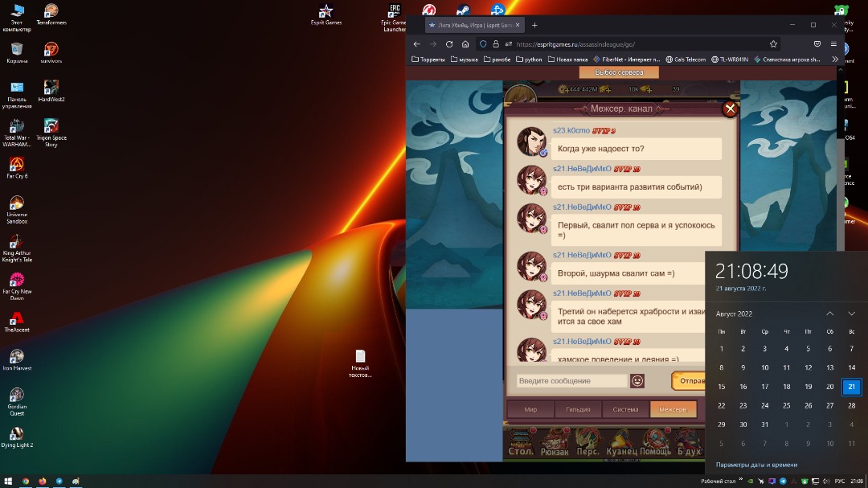868x488 pixels.
Task: Reload the Esprit Games page
Action: coord(449,44)
